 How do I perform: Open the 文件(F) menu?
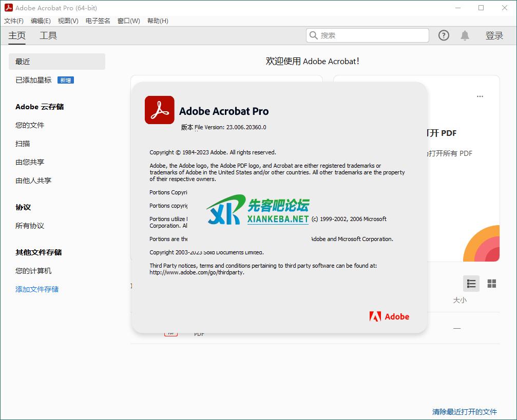(x=14, y=21)
